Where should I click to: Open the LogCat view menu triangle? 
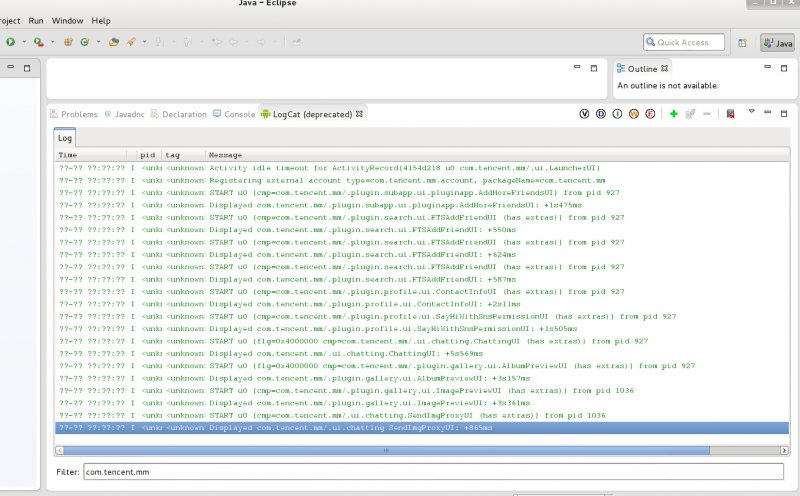(x=751, y=111)
